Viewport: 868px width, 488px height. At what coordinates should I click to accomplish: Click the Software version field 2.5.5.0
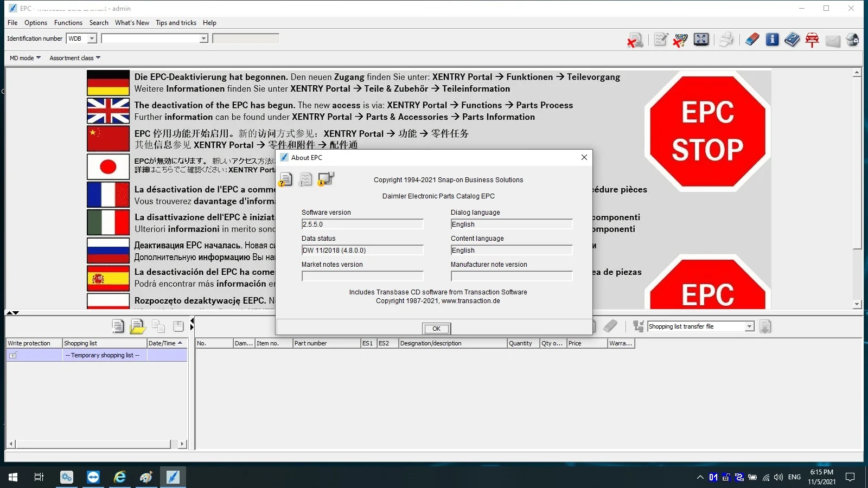(362, 224)
